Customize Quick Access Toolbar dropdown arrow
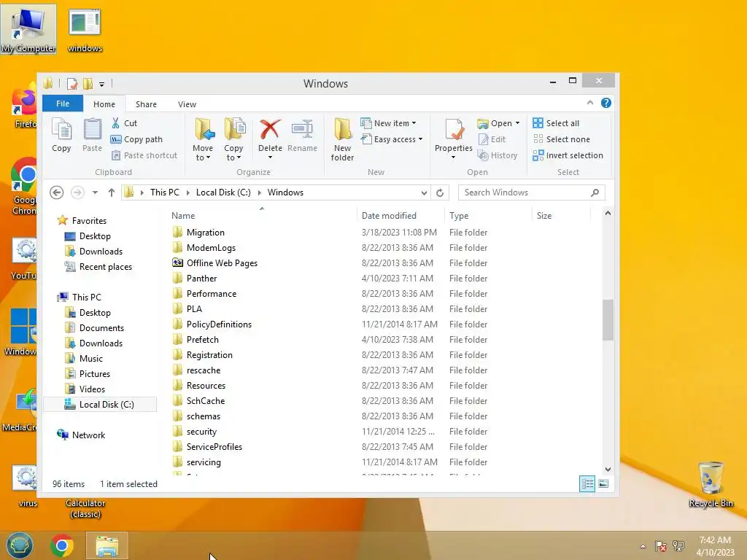This screenshot has width=747, height=560. tap(101, 85)
